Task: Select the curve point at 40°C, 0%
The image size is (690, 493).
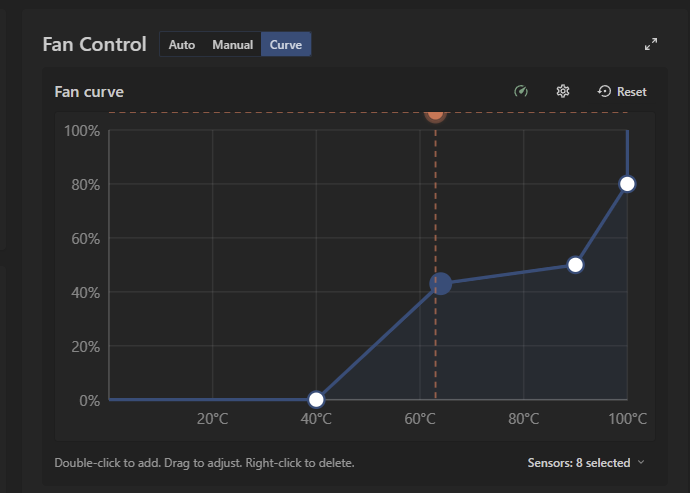Action: 316,399
